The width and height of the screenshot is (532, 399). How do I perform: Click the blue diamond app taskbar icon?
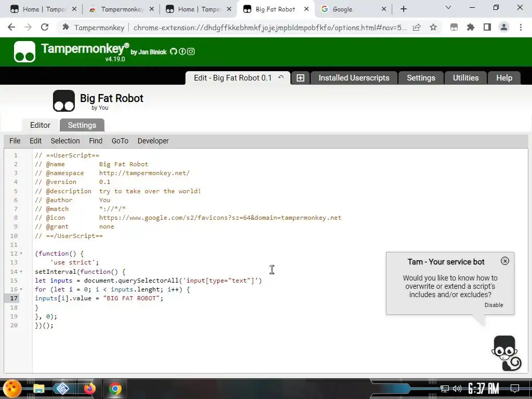(63, 389)
